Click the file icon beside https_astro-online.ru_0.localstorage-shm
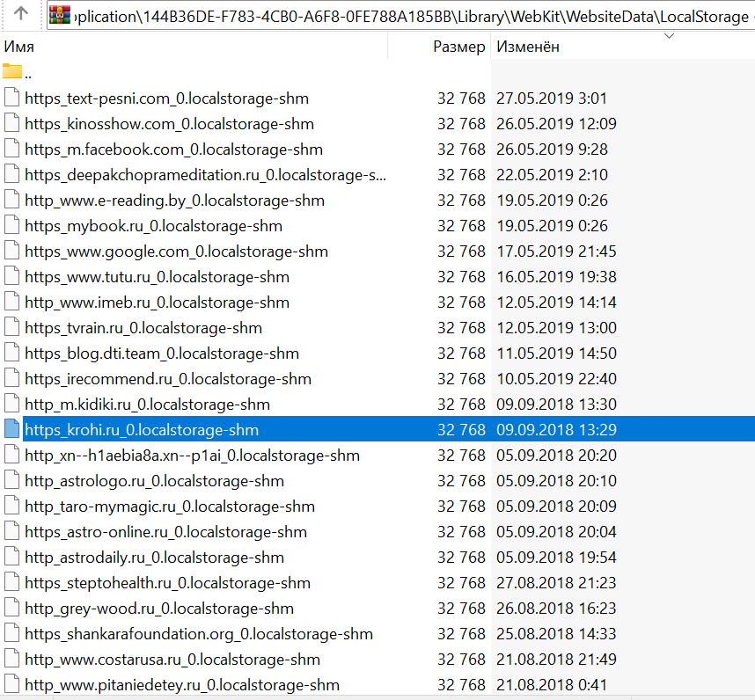The image size is (755, 700). coord(12,530)
